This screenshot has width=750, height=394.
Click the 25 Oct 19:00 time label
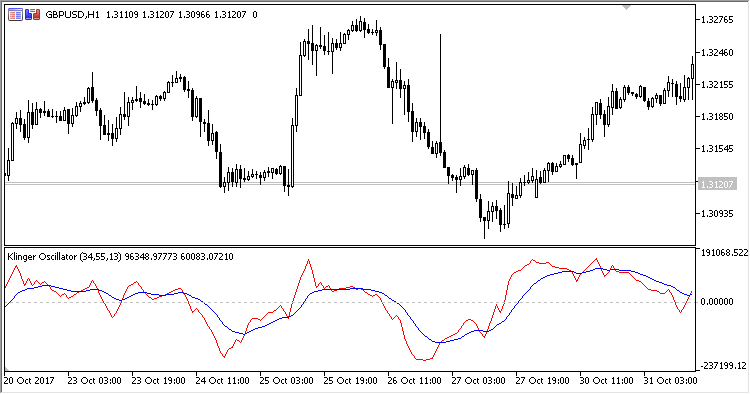click(351, 381)
